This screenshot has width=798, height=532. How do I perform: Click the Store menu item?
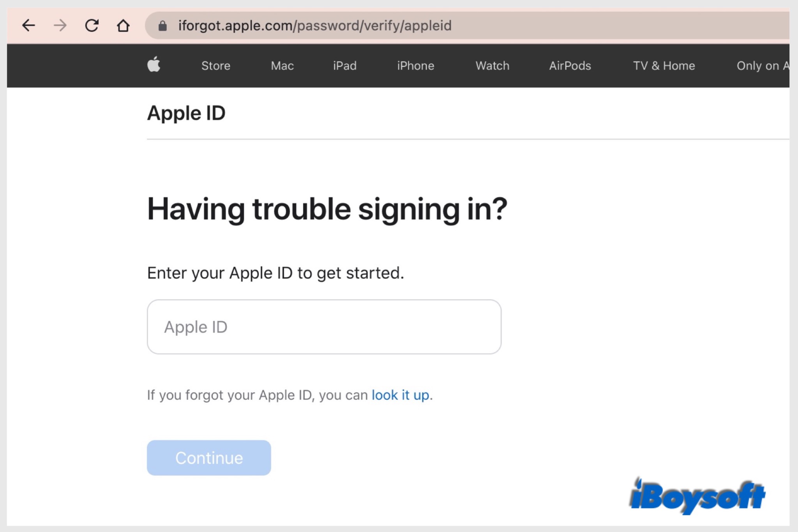pyautogui.click(x=215, y=65)
